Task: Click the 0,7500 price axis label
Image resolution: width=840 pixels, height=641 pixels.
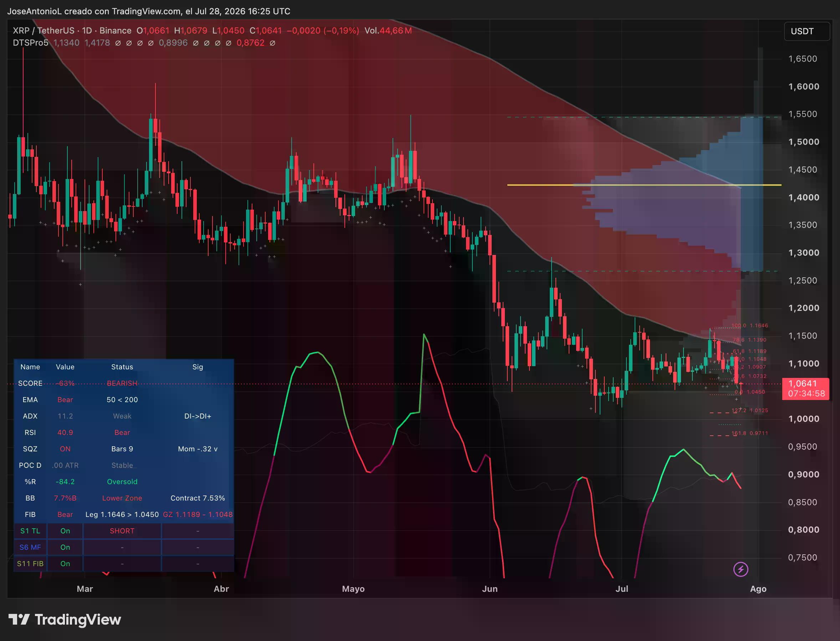Action: tap(803, 558)
